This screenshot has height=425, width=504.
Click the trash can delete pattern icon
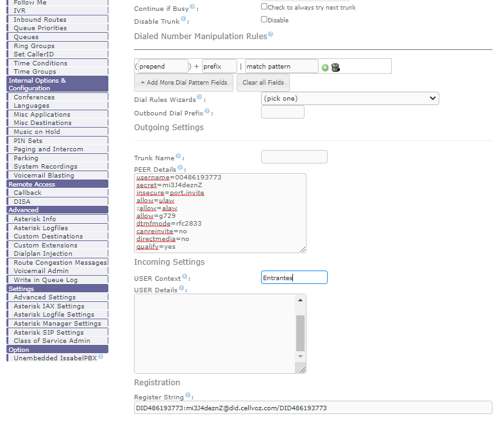(x=335, y=67)
